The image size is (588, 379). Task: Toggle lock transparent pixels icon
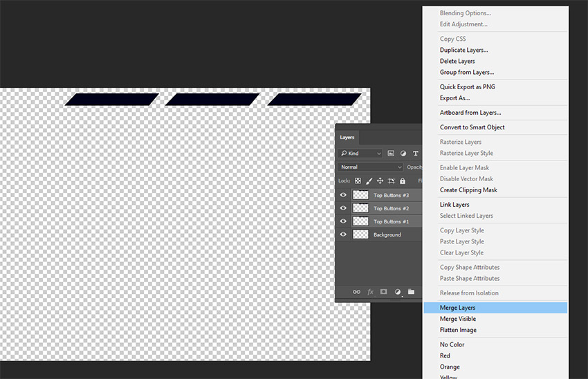358,181
